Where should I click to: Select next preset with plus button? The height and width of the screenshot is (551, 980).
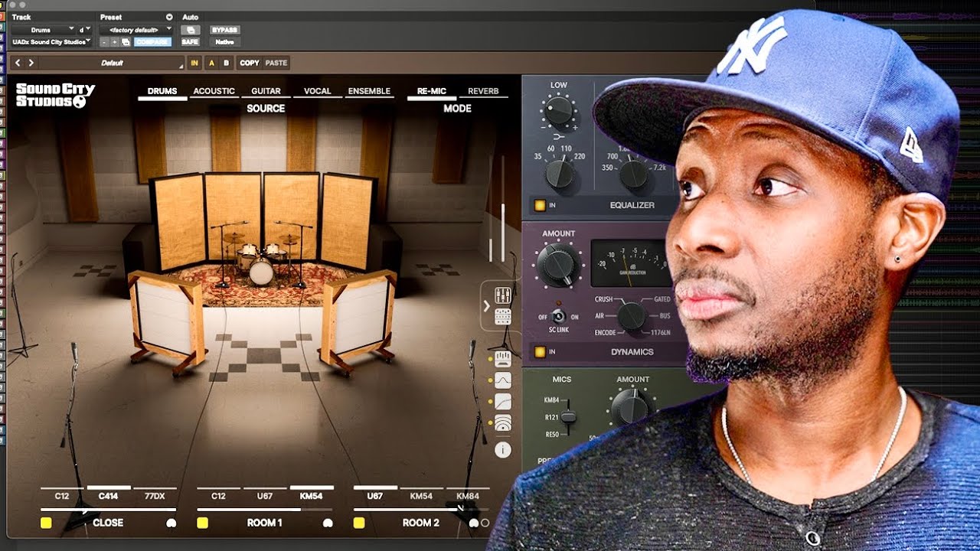click(x=115, y=42)
